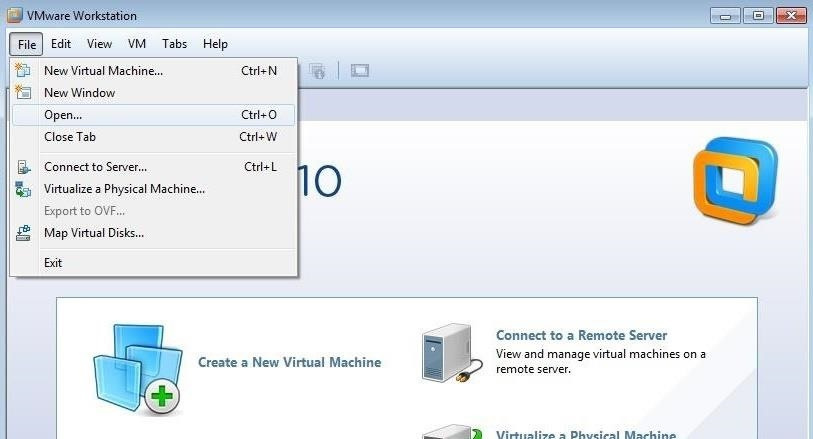Select Close Tab in the File menu

pyautogui.click(x=70, y=137)
